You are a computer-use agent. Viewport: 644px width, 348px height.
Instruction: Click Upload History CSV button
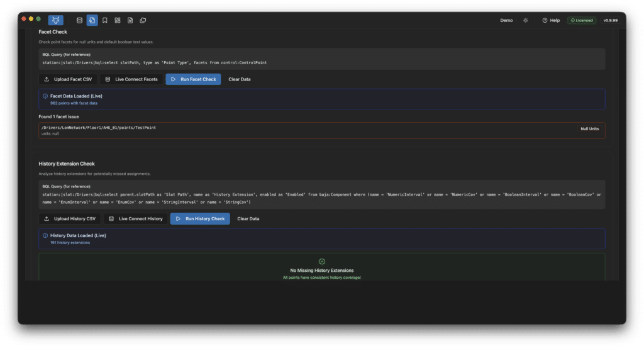point(70,218)
